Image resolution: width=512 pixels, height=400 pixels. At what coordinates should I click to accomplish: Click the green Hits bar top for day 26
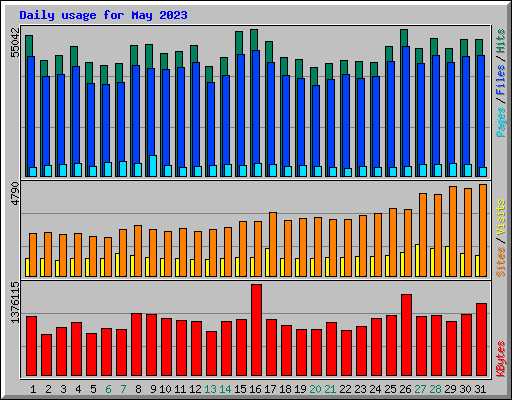click(x=404, y=38)
